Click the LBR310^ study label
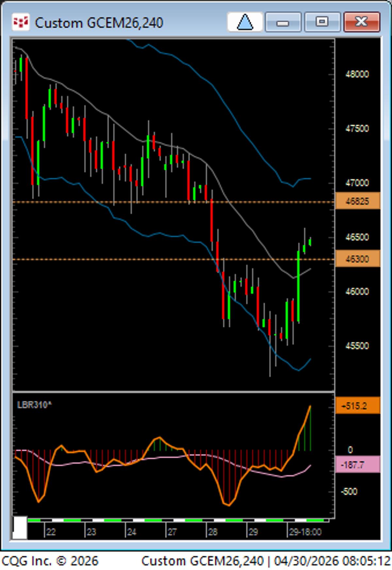Screen dimensions: 392x570 [x=34, y=405]
